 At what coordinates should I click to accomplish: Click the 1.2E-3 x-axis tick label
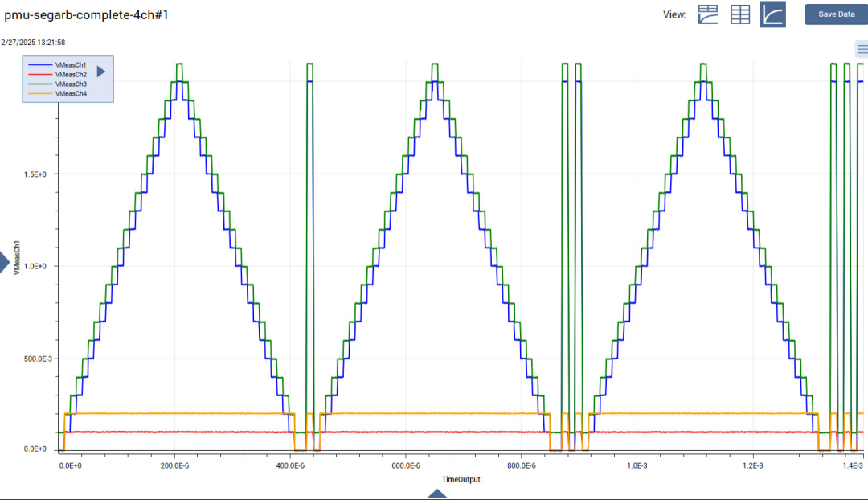pyautogui.click(x=753, y=465)
